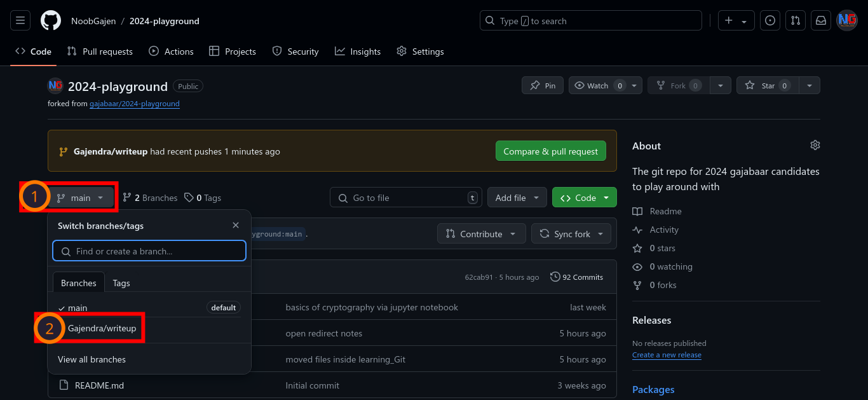Viewport: 868px width, 400px height.
Task: Open 2024-playground breadcrumb link
Action: (x=165, y=21)
